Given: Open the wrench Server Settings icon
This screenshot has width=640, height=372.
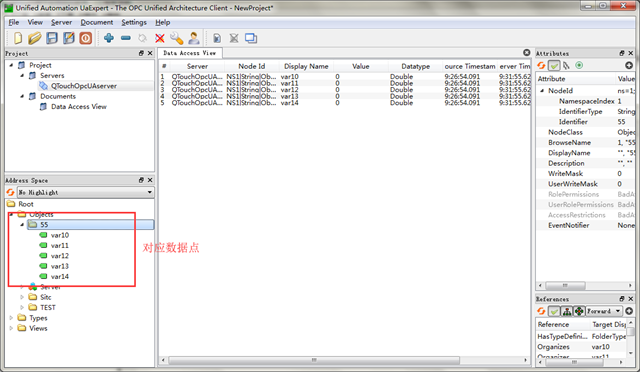Looking at the screenshot, I should pos(177,38).
